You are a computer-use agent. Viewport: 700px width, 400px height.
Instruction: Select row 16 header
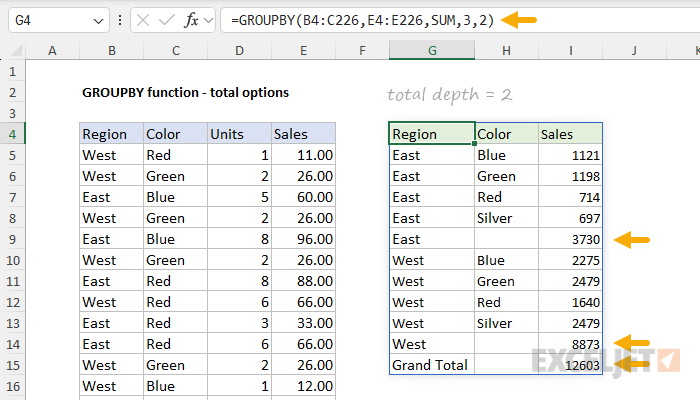click(12, 386)
